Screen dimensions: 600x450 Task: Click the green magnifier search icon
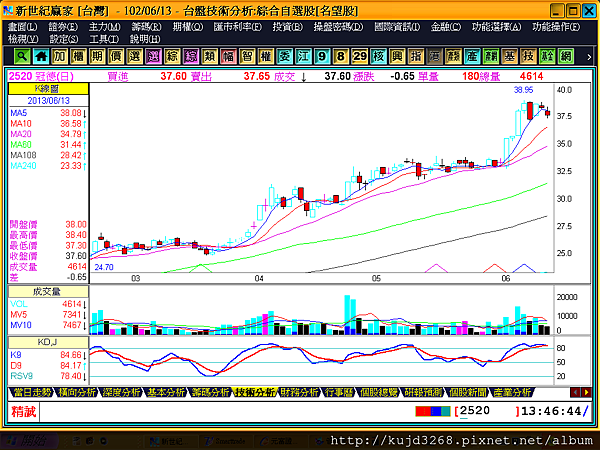[22, 57]
